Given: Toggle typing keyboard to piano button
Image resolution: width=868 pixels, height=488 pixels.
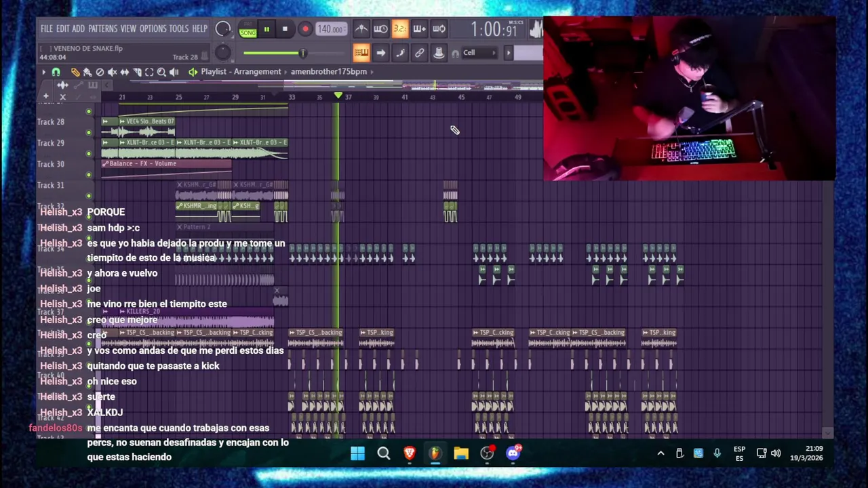Looking at the screenshot, I should pyautogui.click(x=361, y=53).
